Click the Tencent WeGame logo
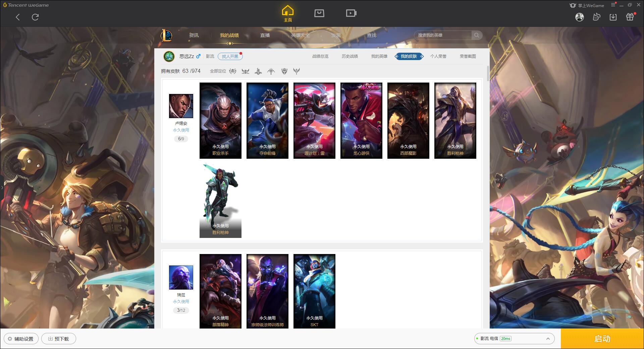 (26, 5)
